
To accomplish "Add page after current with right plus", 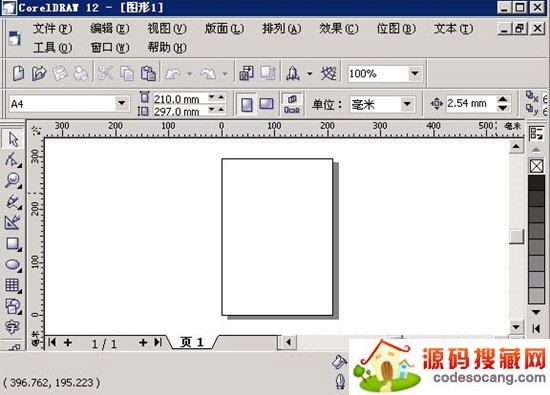I will [143, 342].
